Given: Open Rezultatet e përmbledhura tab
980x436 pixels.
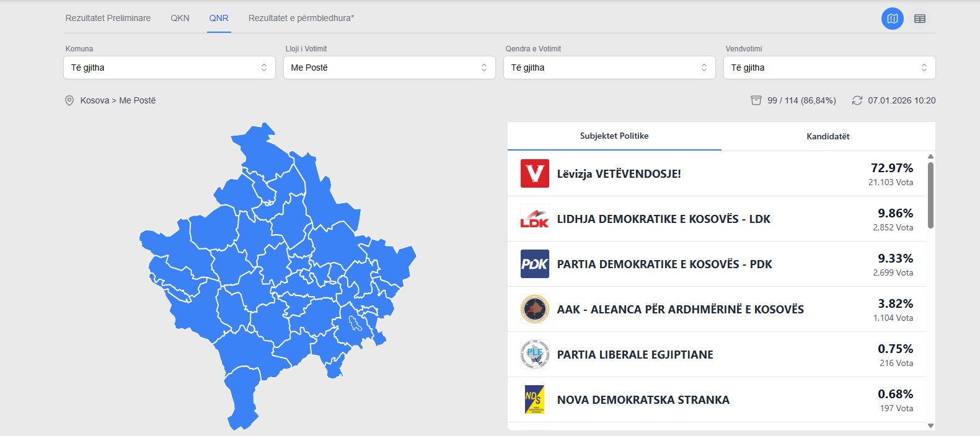Looking at the screenshot, I should pyautogui.click(x=301, y=18).
